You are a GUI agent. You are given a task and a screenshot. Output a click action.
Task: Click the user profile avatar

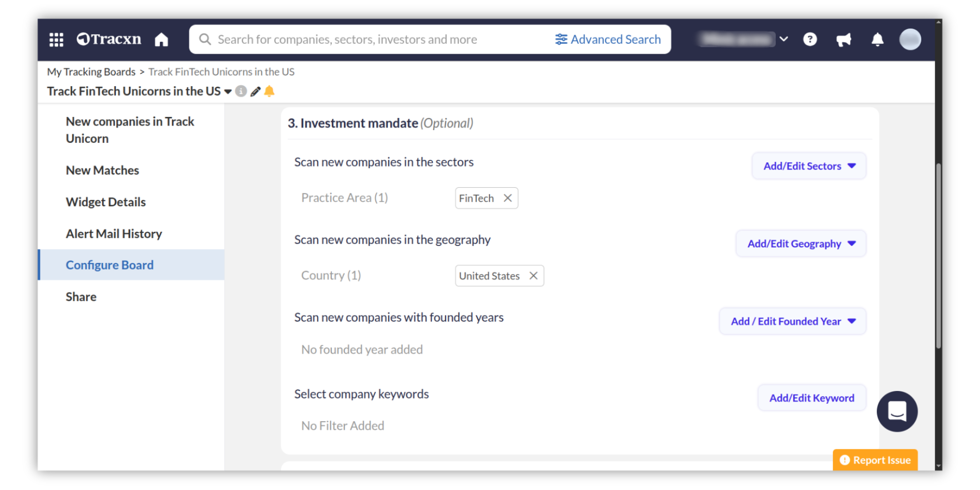click(x=910, y=39)
